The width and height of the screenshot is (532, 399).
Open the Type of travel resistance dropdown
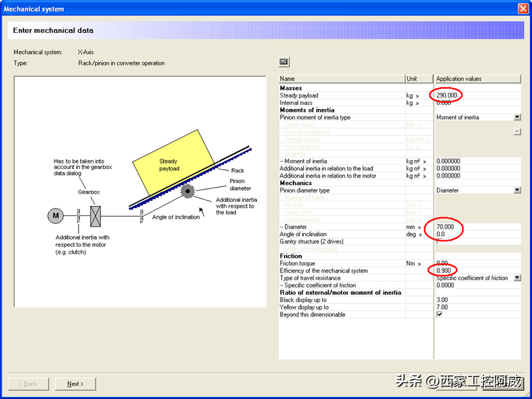(x=517, y=278)
